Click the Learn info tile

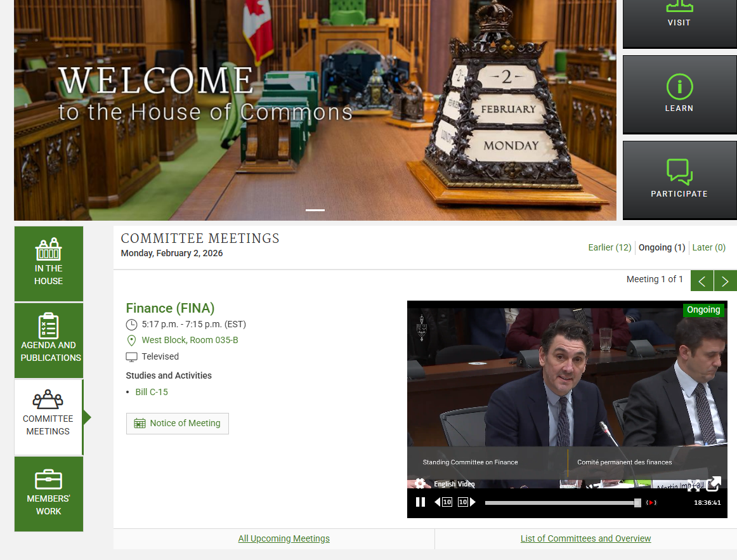point(679,93)
